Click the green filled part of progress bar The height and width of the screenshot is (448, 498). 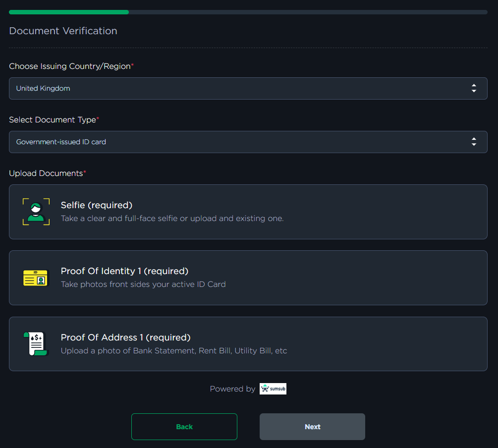pyautogui.click(x=69, y=12)
